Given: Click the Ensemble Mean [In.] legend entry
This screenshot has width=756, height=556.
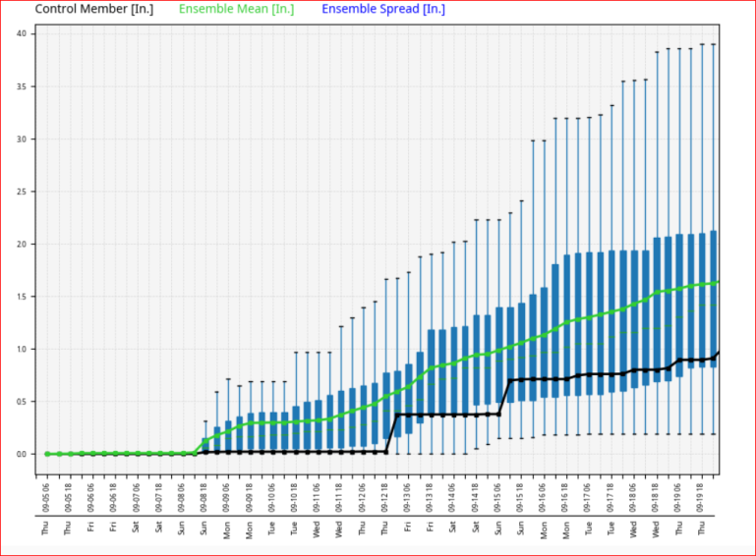Looking at the screenshot, I should [x=237, y=10].
